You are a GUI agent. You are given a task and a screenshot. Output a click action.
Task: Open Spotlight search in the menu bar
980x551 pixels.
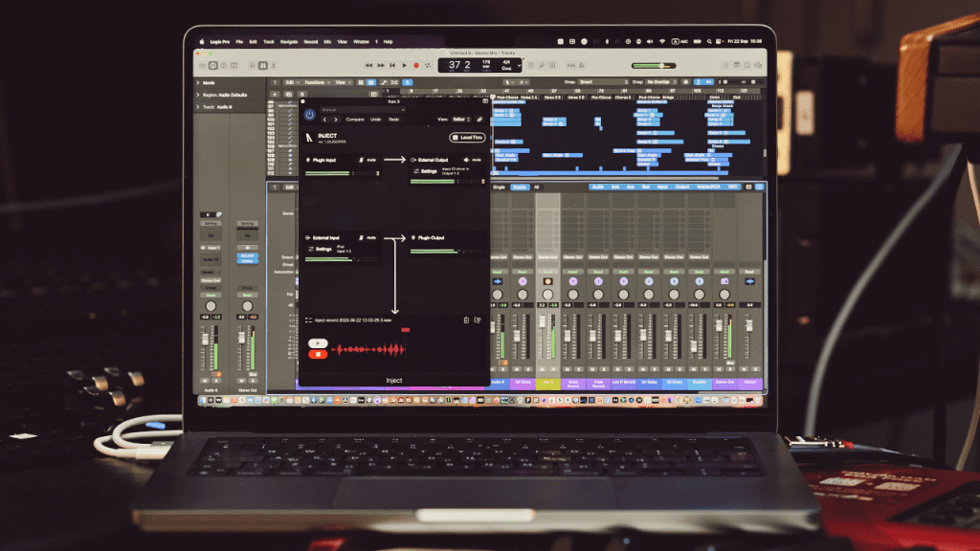(709, 41)
